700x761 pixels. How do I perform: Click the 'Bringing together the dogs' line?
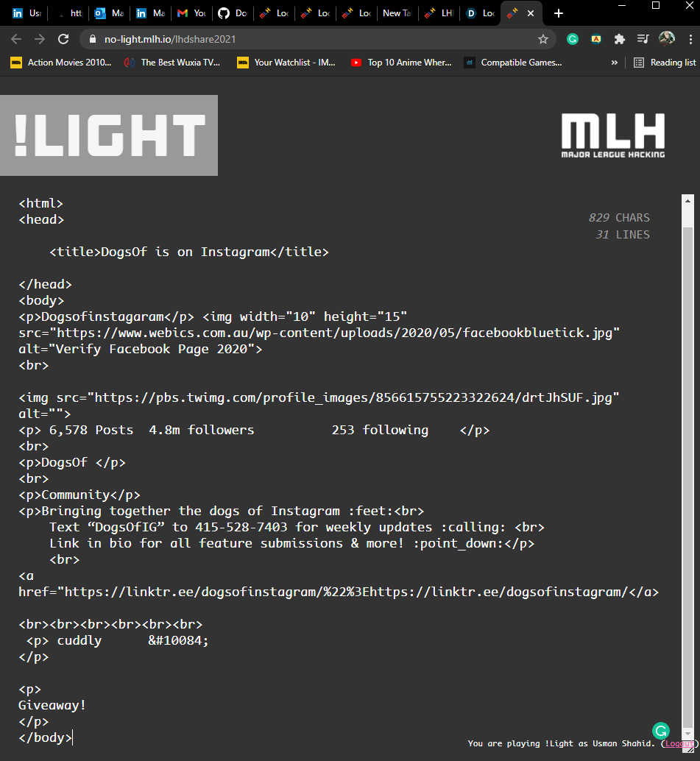coord(221,511)
